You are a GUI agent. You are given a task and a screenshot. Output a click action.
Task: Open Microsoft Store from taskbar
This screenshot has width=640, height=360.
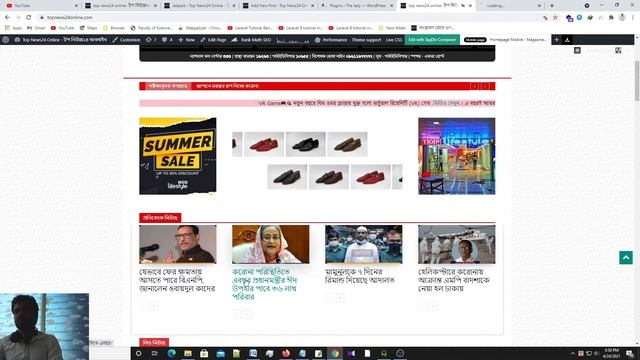(x=204, y=353)
